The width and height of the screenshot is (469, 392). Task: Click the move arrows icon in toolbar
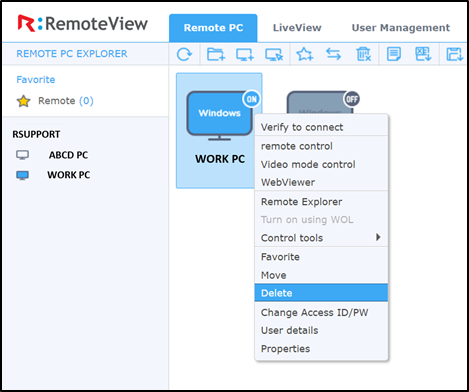333,54
